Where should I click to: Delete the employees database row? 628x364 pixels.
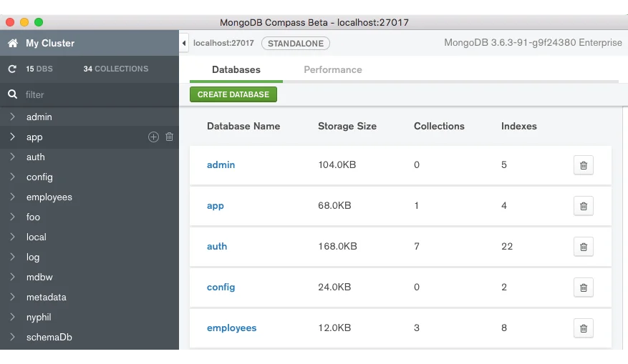tap(583, 328)
